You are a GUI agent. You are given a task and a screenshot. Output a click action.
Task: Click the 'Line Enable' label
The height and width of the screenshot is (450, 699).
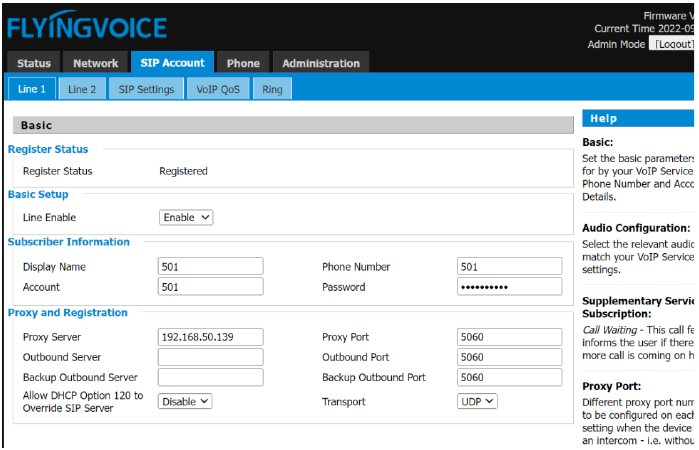(49, 217)
